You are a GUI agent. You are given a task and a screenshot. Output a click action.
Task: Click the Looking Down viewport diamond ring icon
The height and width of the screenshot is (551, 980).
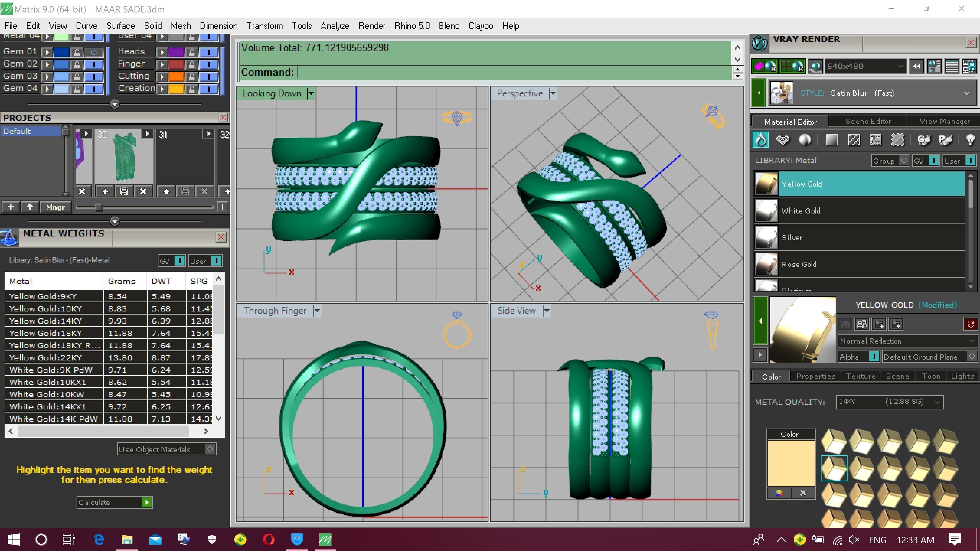click(x=457, y=118)
